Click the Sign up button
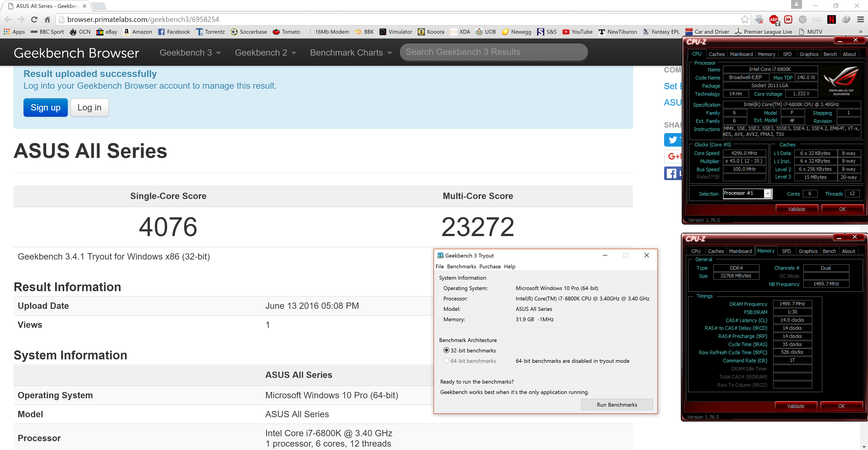 (x=45, y=108)
